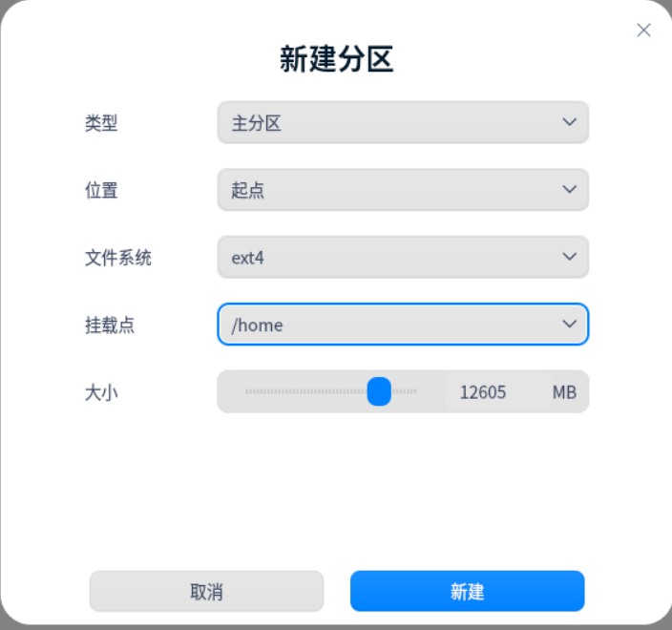Image resolution: width=672 pixels, height=630 pixels.
Task: Click the slider track right of the handle
Action: coord(407,391)
